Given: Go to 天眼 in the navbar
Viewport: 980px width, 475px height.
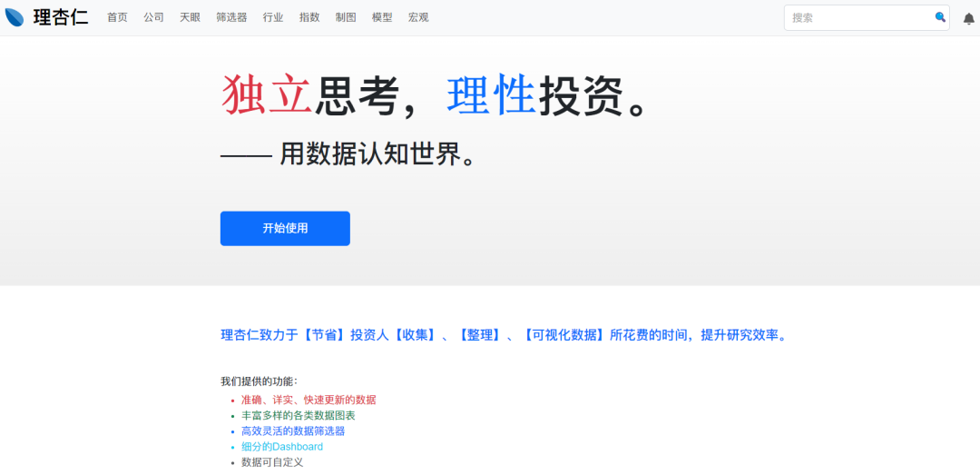Looking at the screenshot, I should click(190, 17).
